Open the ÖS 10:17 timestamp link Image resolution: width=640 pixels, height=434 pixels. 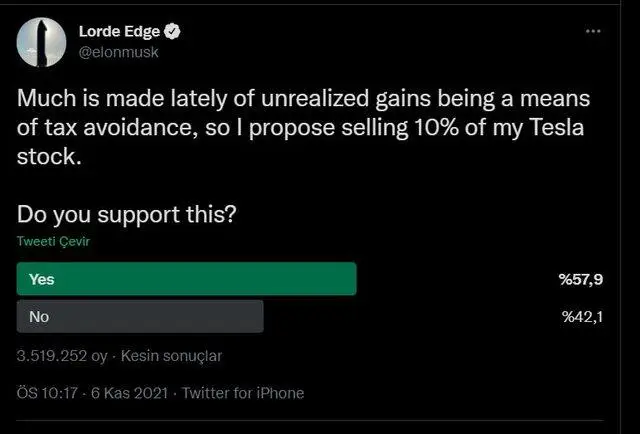pyautogui.click(x=47, y=393)
